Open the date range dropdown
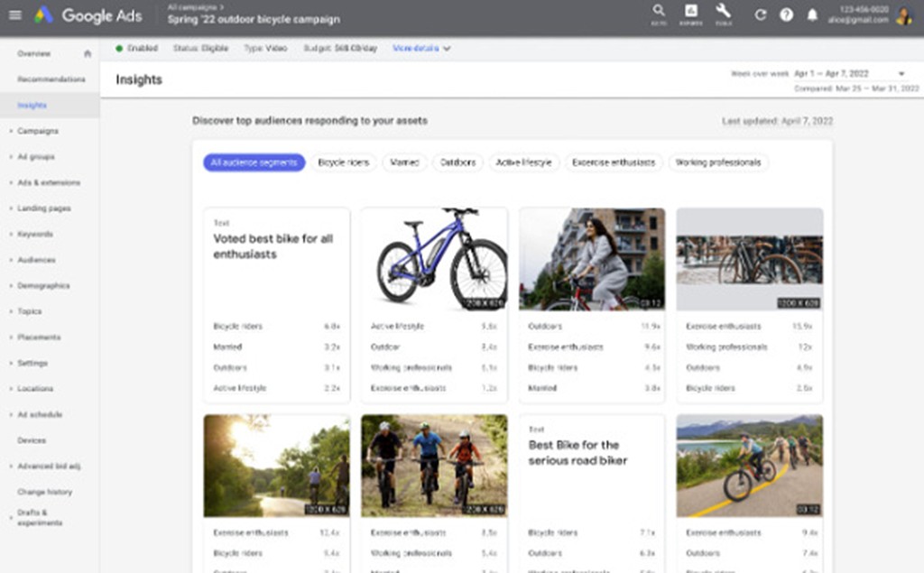924x573 pixels. (x=901, y=74)
